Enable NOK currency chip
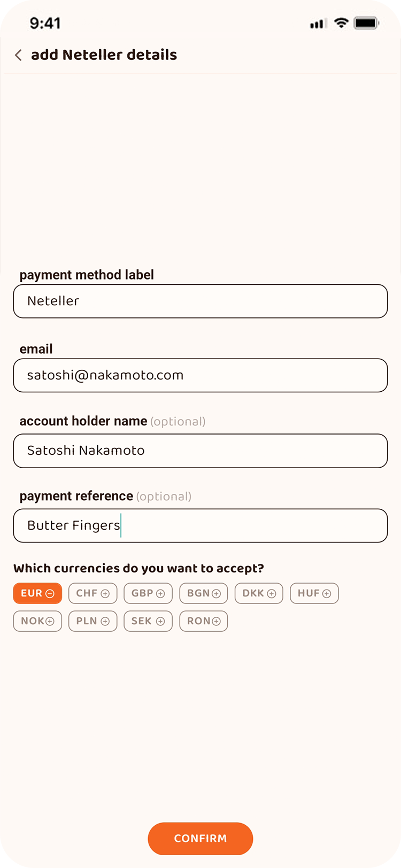401x868 pixels. (x=37, y=621)
